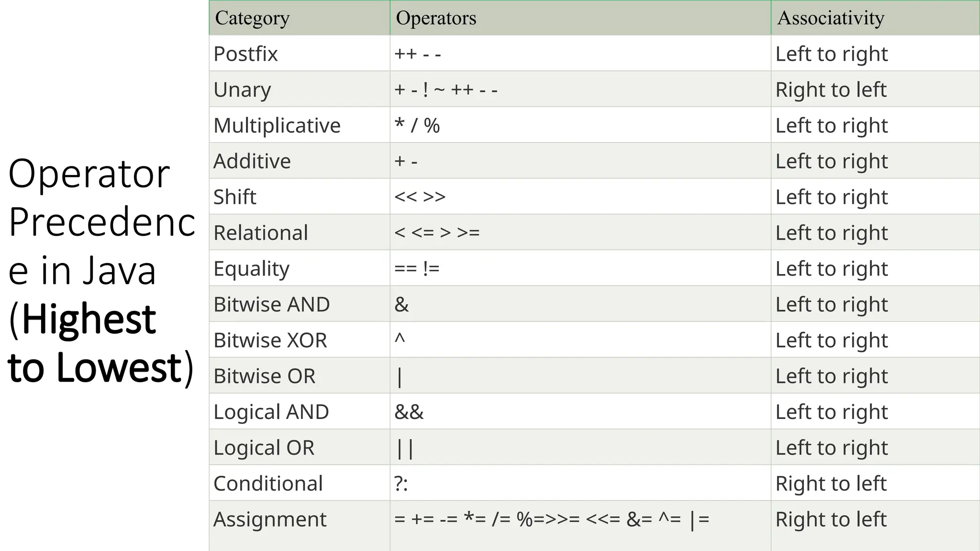The height and width of the screenshot is (551, 980).
Task: Select the Unary category cell
Action: 242,89
